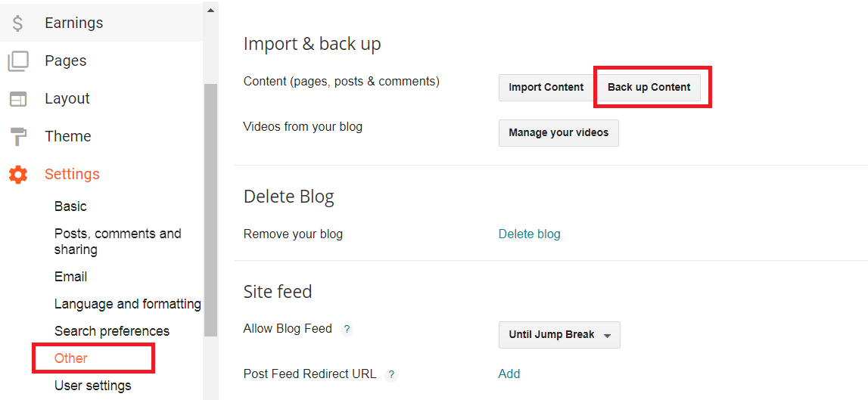The image size is (868, 400).
Task: Click the Import Content button
Action: click(546, 88)
